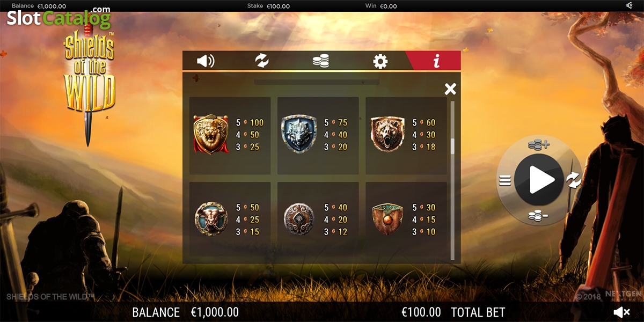This screenshot has width=644, height=322.
Task: Unmute sound with bottom-right speaker icon
Action: (x=622, y=312)
